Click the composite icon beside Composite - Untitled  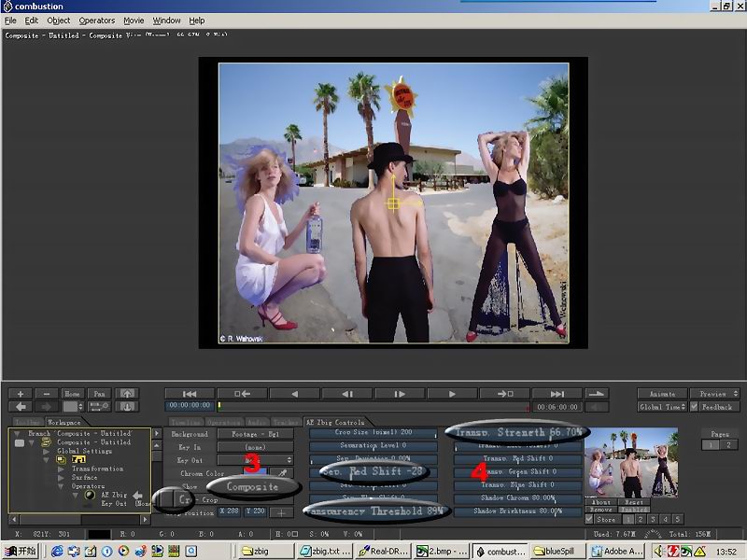[x=46, y=442]
